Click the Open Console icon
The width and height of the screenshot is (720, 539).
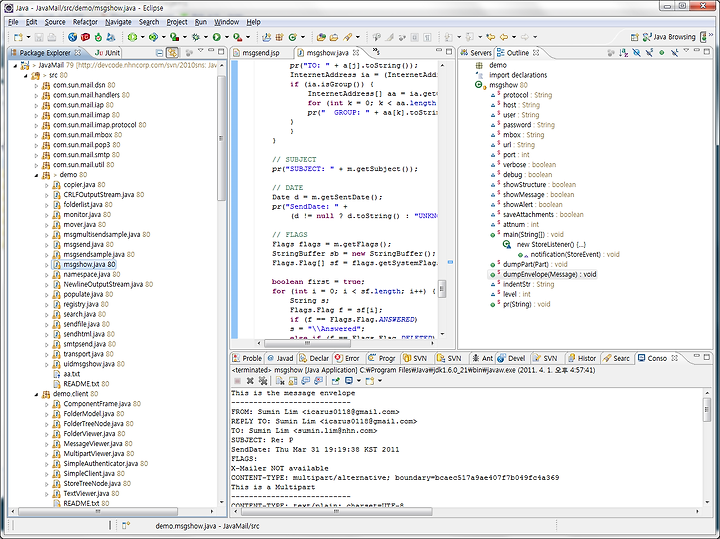pyautogui.click(x=370, y=381)
